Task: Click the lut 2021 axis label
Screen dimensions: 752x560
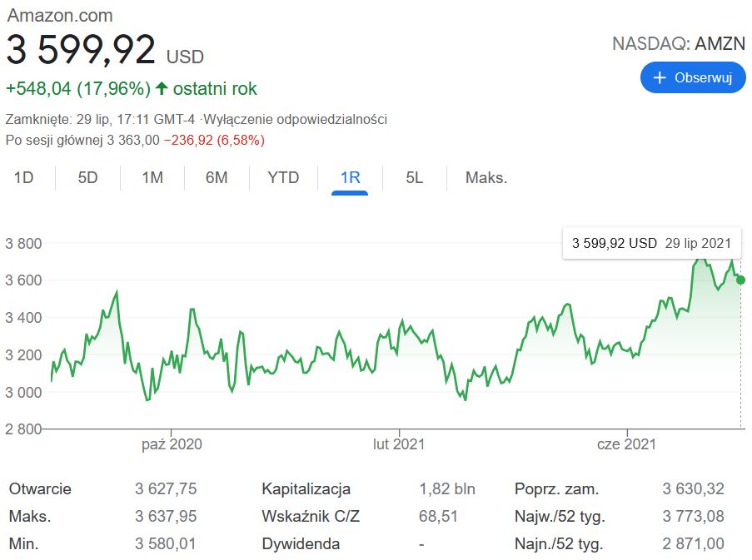Action: (x=398, y=444)
